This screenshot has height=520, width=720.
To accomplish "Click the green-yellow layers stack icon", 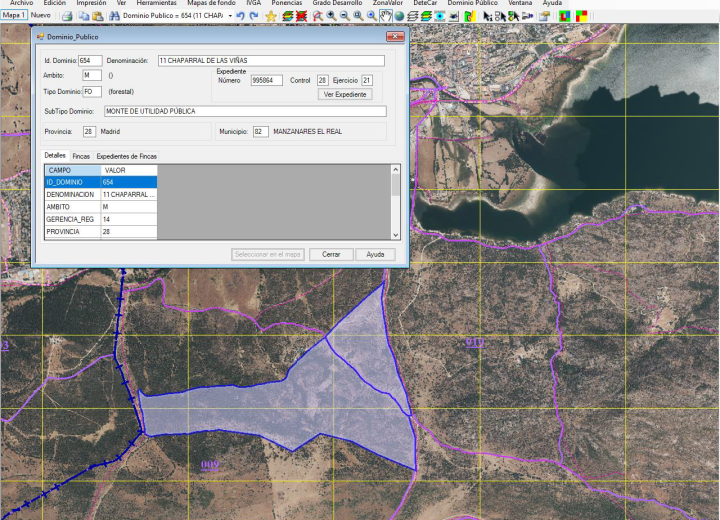I will 426,17.
